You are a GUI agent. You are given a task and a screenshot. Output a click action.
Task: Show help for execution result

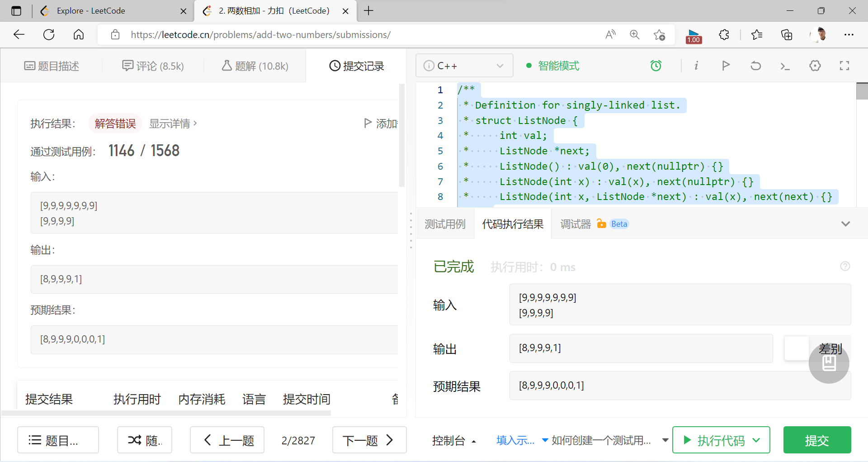pos(845,266)
